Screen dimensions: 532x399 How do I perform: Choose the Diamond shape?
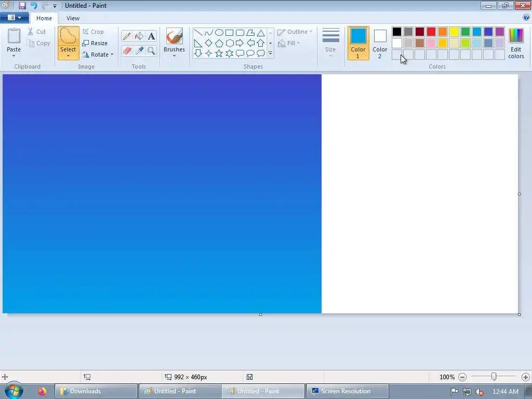click(x=209, y=43)
